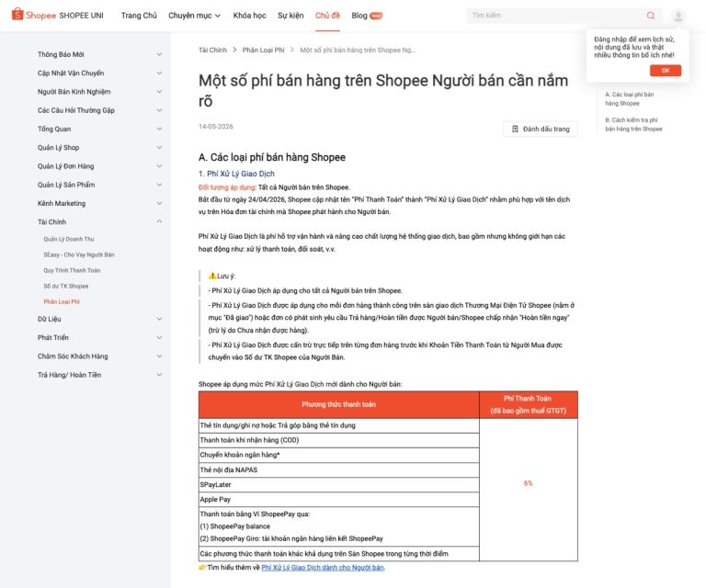
Task: Click Thẻ nội địa NAPAS row
Action: click(338, 469)
